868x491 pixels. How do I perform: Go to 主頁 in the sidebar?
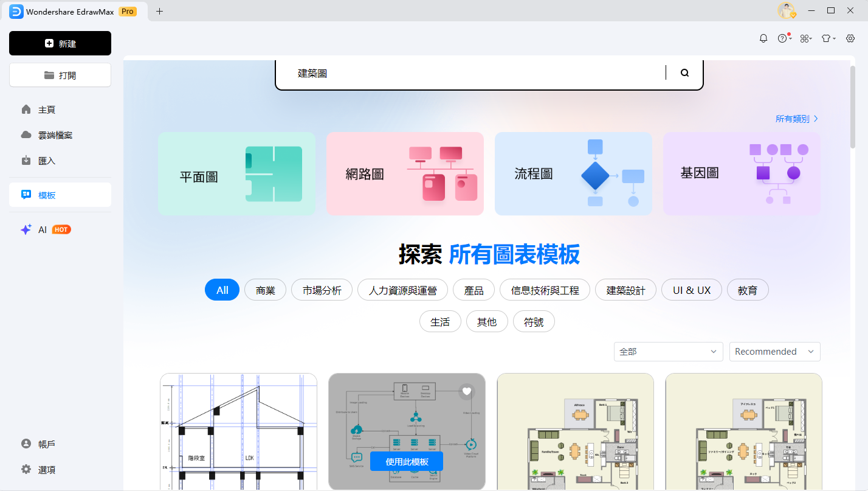coord(46,110)
